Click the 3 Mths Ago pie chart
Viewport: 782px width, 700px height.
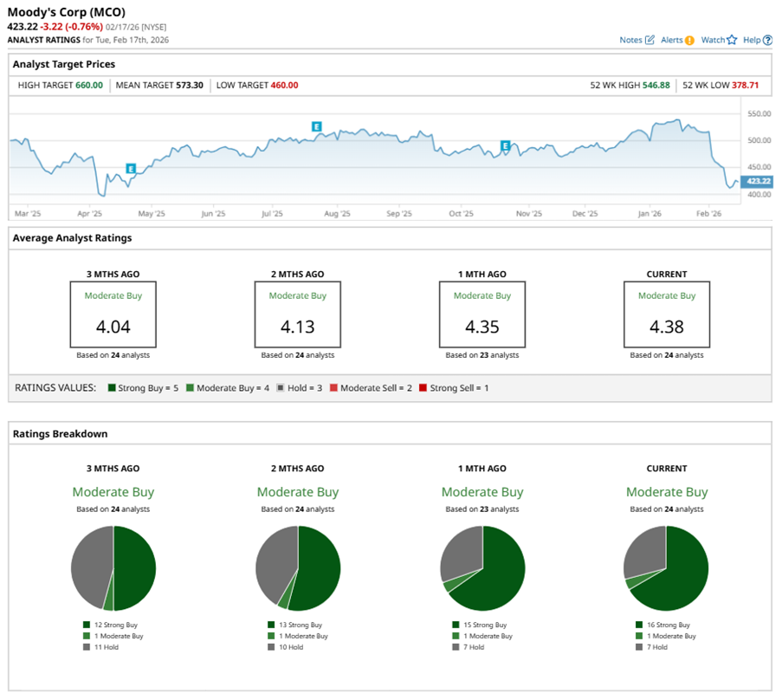[x=113, y=568]
